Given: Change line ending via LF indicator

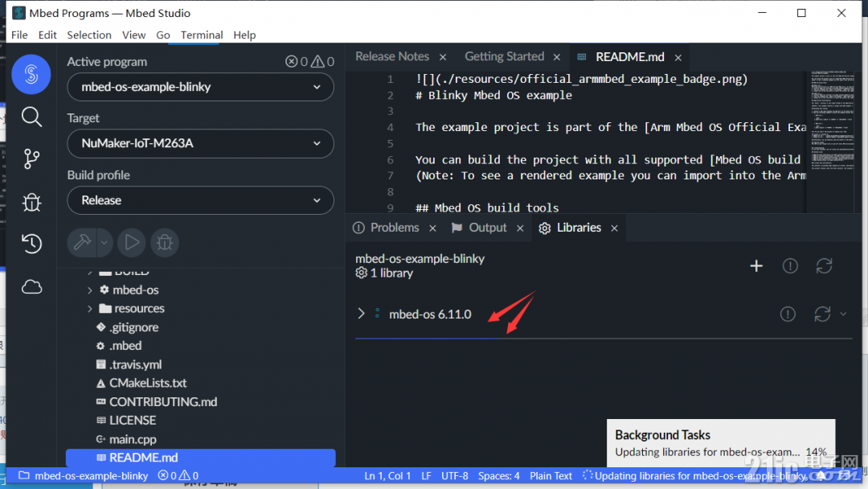Looking at the screenshot, I should [426, 475].
